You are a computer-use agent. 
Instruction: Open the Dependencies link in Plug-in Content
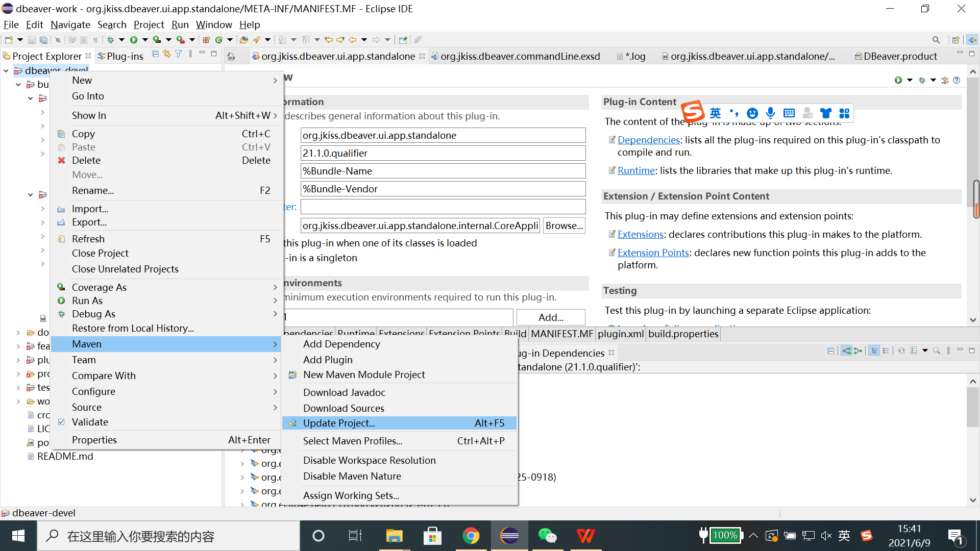[x=648, y=140]
